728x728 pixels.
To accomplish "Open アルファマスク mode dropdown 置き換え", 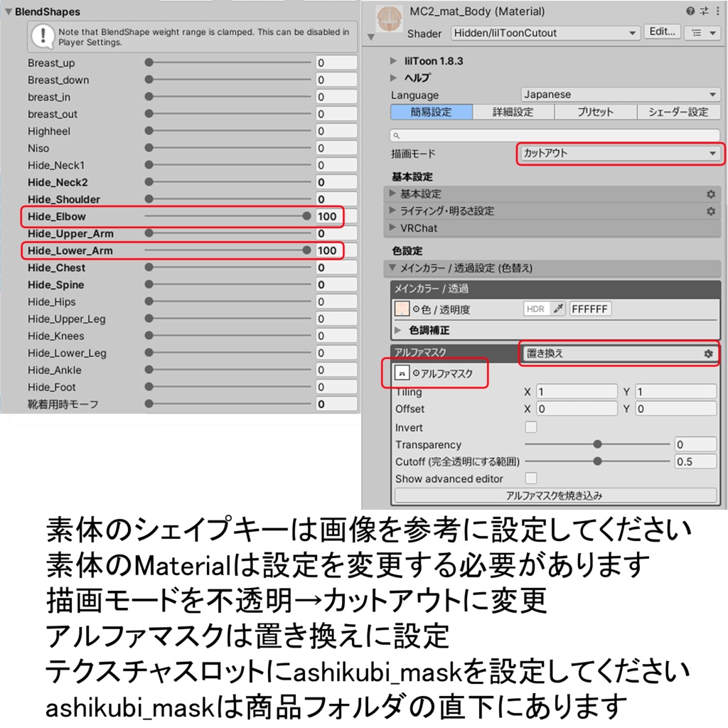I will (x=619, y=354).
